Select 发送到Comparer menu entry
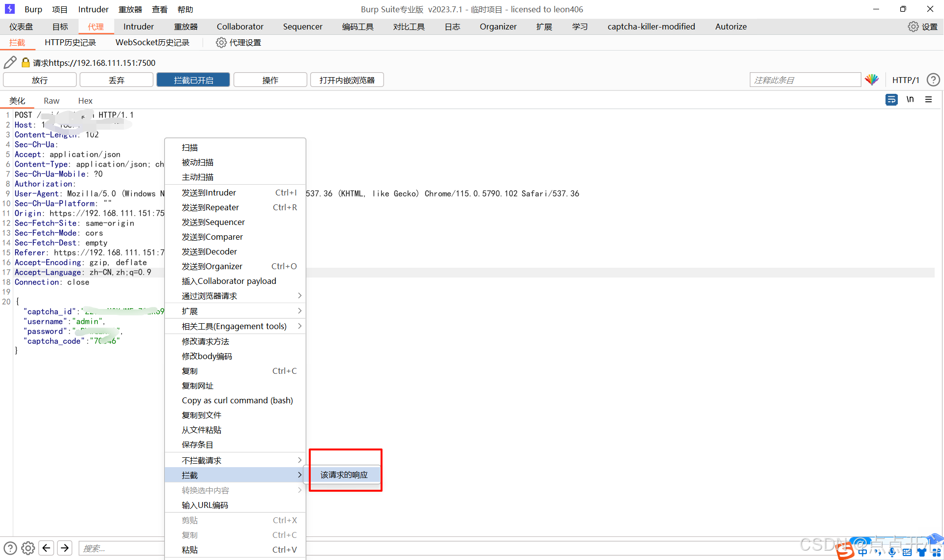The height and width of the screenshot is (560, 944). pyautogui.click(x=235, y=237)
